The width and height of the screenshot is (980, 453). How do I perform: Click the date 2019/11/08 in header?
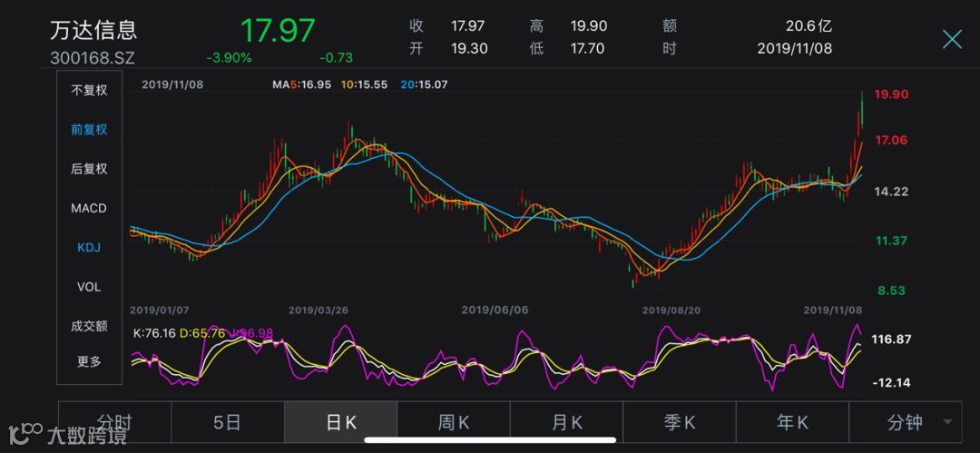[794, 48]
